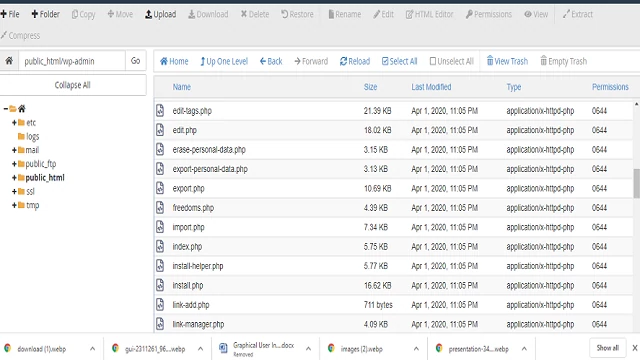640x360 pixels.
Task: Expand the tmp folder
Action: pos(14,205)
